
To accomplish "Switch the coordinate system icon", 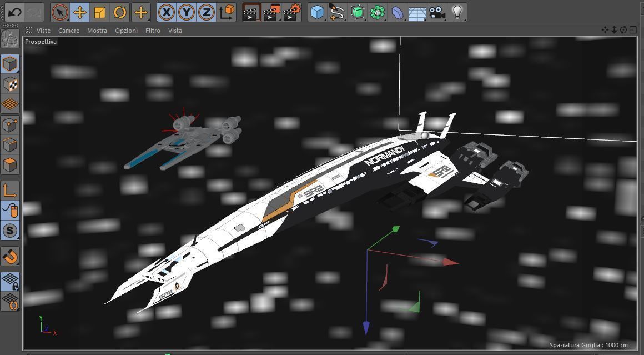I will (x=227, y=12).
